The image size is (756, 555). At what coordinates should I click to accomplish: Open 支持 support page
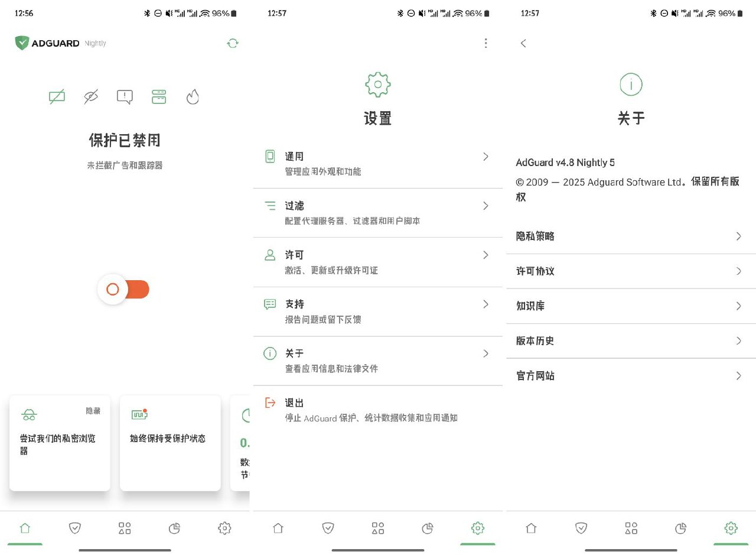(x=378, y=311)
